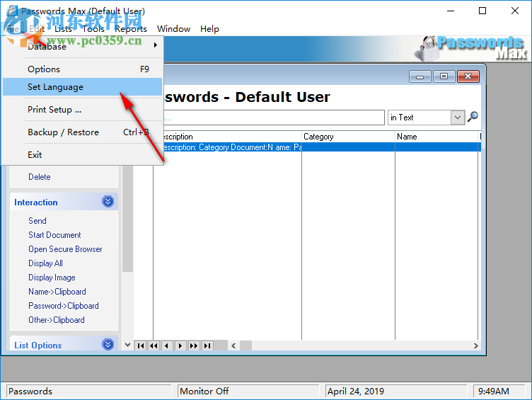Click Open Secure Browser link

[65, 249]
